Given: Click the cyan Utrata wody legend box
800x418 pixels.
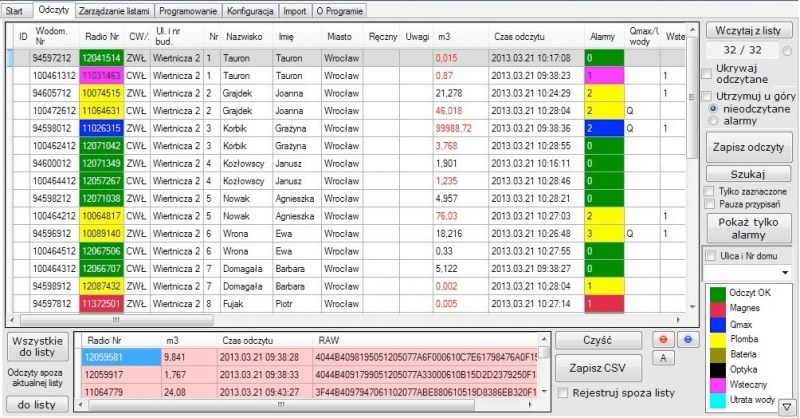Looking at the screenshot, I should [x=716, y=400].
